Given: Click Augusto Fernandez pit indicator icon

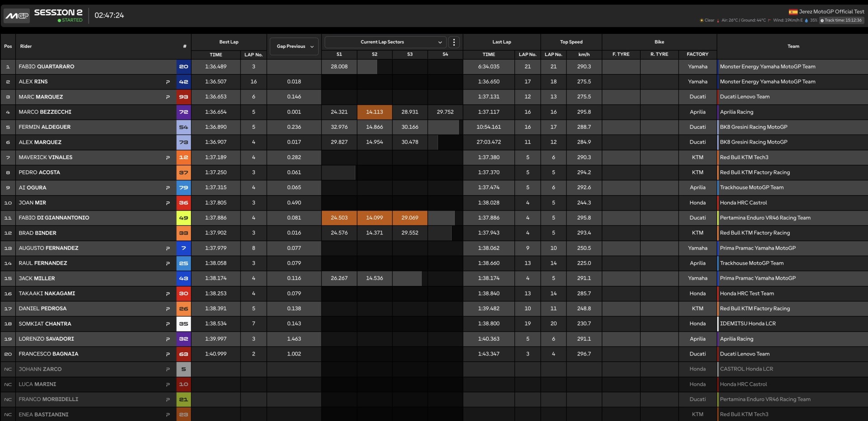Looking at the screenshot, I should coord(168,248).
